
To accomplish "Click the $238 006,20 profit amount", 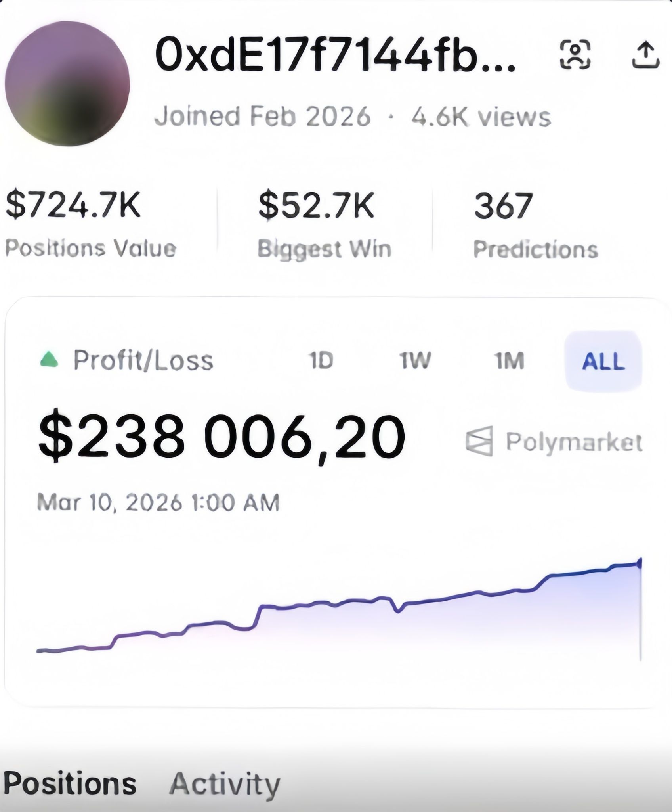I will [222, 436].
